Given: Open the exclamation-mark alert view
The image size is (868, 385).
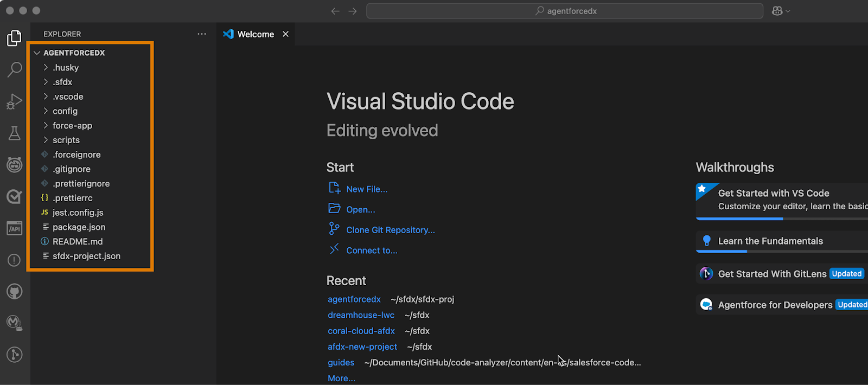Looking at the screenshot, I should 15,260.
